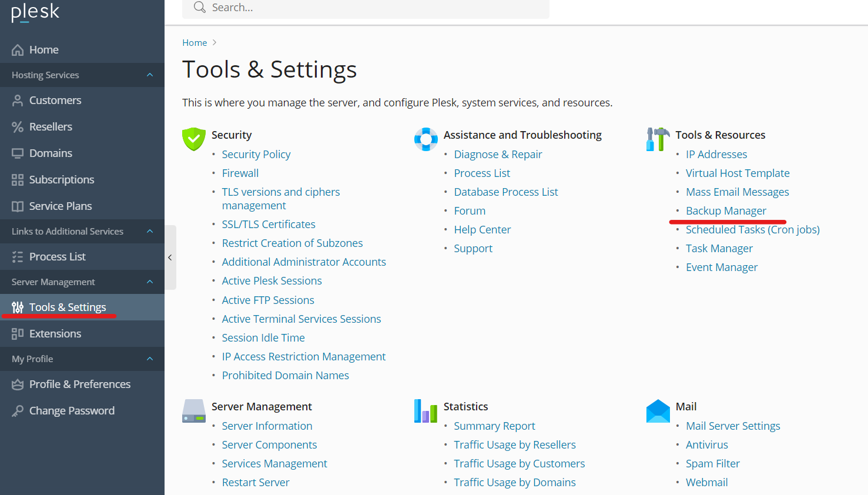Image resolution: width=868 pixels, height=495 pixels.
Task: Collapse the Hosting Services section
Action: (x=150, y=75)
